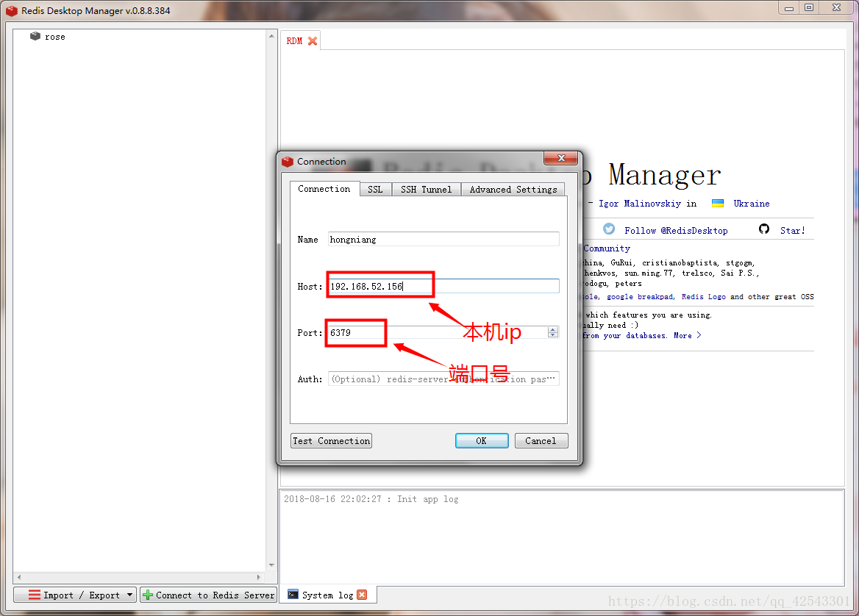Open the SSH Tunnel tab
Image resolution: width=859 pixels, height=616 pixels.
(427, 190)
